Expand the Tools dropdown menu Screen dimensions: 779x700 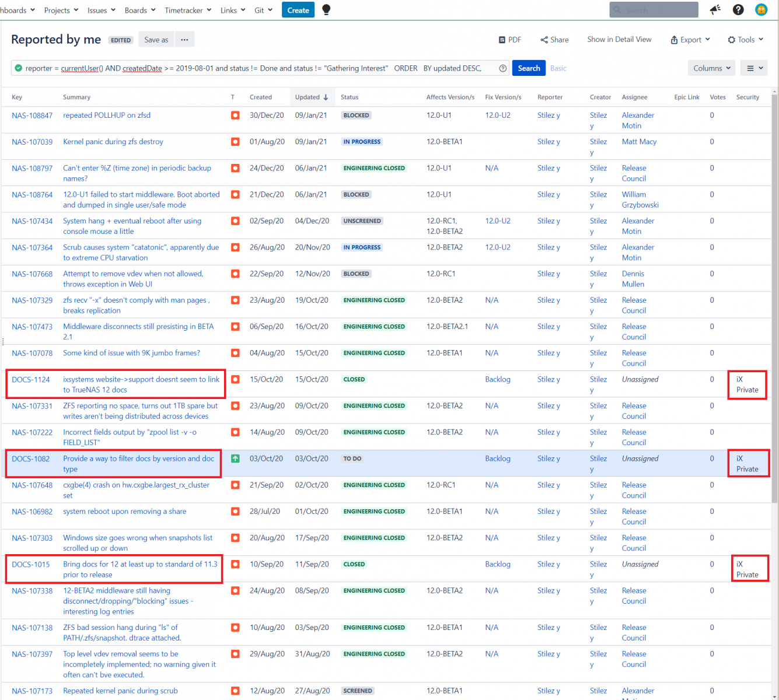point(745,40)
